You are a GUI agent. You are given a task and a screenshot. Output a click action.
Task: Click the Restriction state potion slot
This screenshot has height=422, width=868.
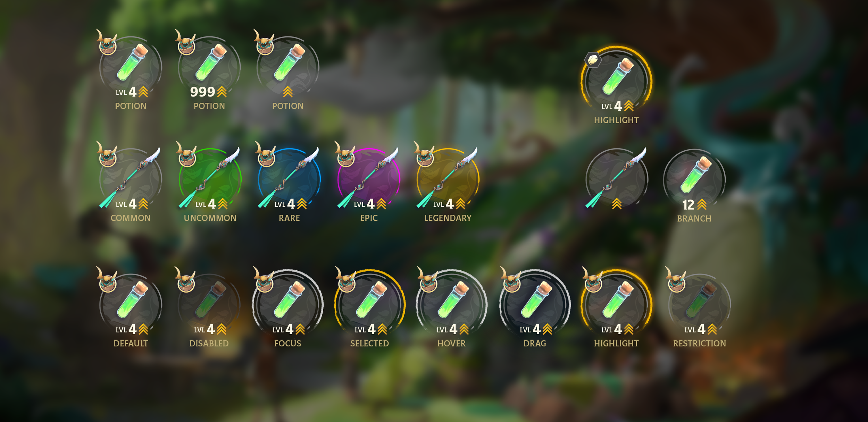(x=700, y=305)
